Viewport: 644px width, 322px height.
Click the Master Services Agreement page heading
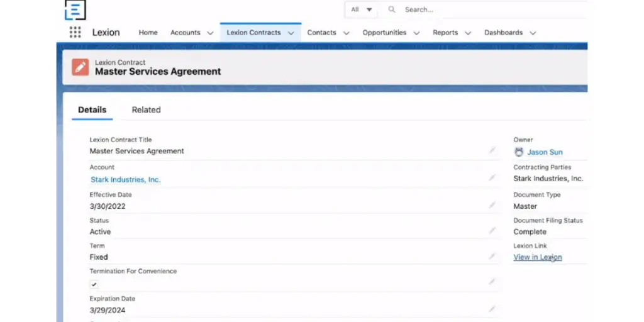click(x=158, y=72)
